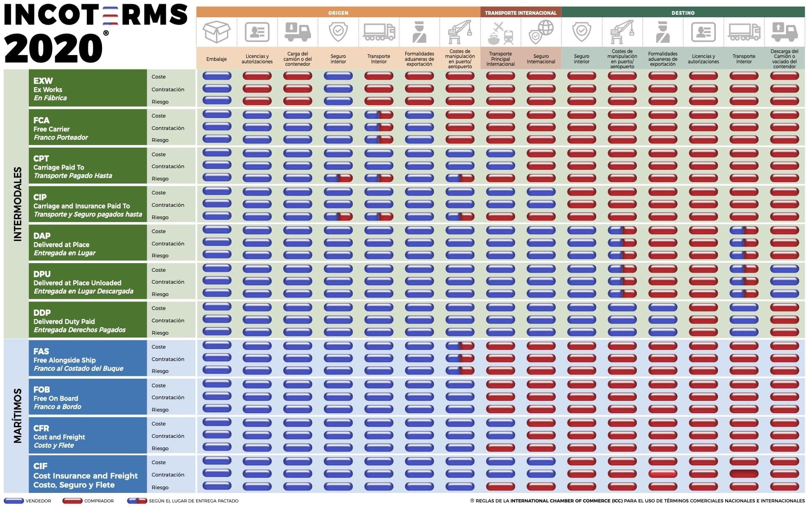Click the blue VENDEDOR legend pill
This screenshot has height=509, width=812.
[14, 501]
